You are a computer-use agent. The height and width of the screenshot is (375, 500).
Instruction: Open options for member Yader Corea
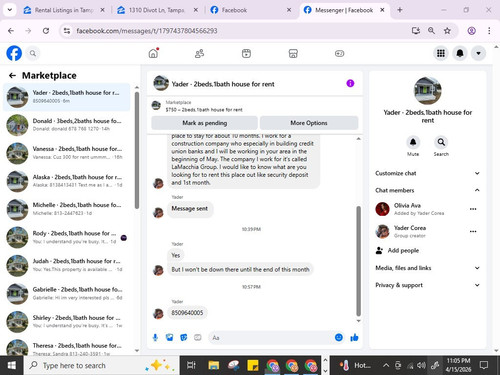[473, 231]
